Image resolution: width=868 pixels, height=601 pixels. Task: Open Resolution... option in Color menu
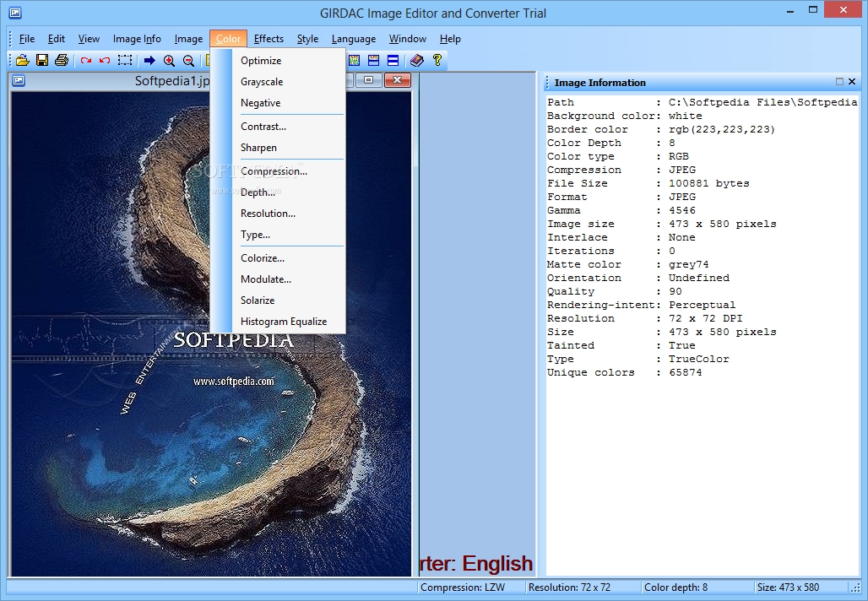pos(278,214)
